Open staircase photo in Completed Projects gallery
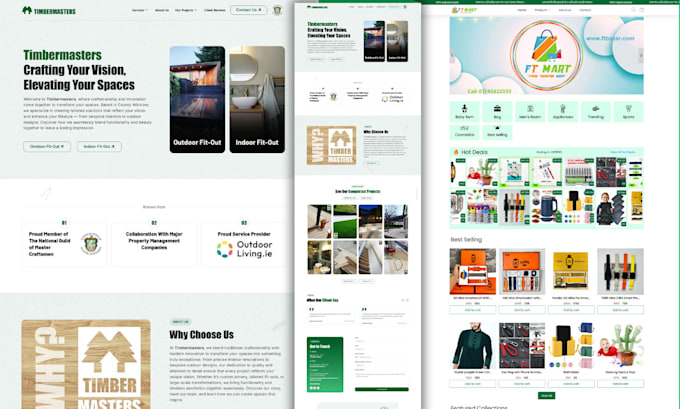Screen dimensions: 680x409 pos(370,257)
